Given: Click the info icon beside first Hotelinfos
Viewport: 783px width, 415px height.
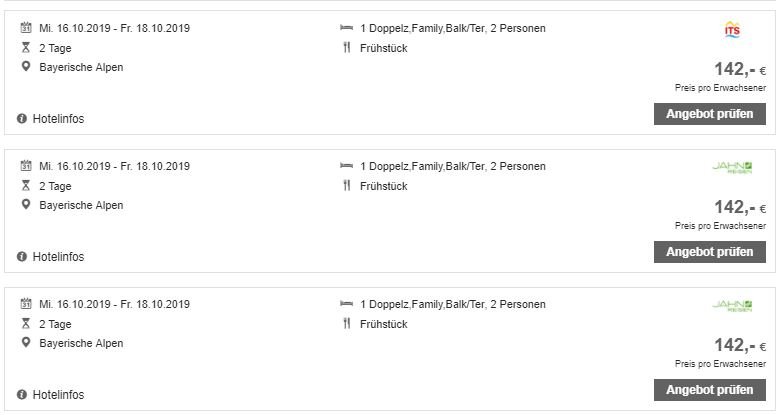Looking at the screenshot, I should pos(22,119).
